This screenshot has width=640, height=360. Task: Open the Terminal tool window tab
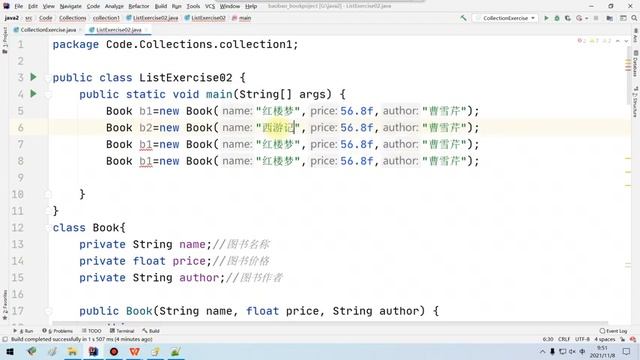coord(122,331)
